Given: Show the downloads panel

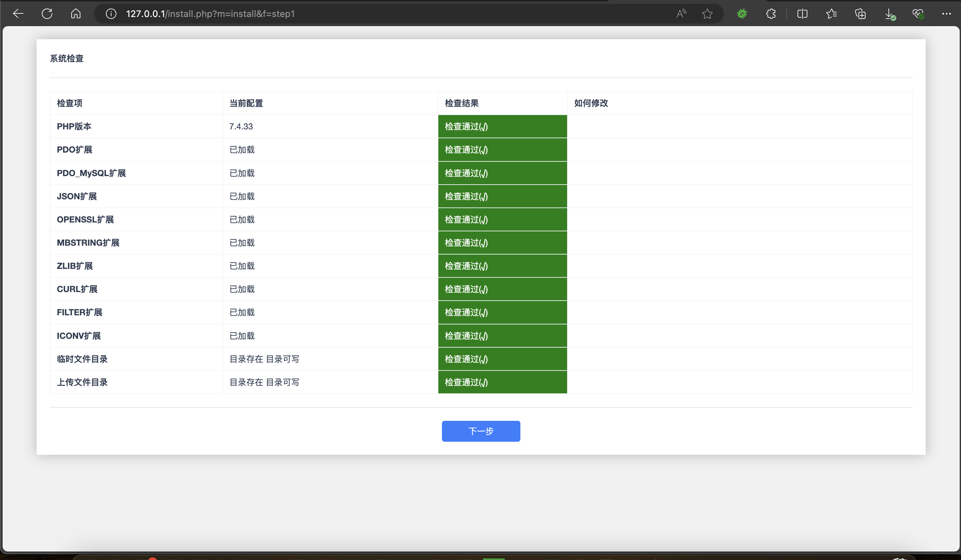Looking at the screenshot, I should [x=889, y=14].
